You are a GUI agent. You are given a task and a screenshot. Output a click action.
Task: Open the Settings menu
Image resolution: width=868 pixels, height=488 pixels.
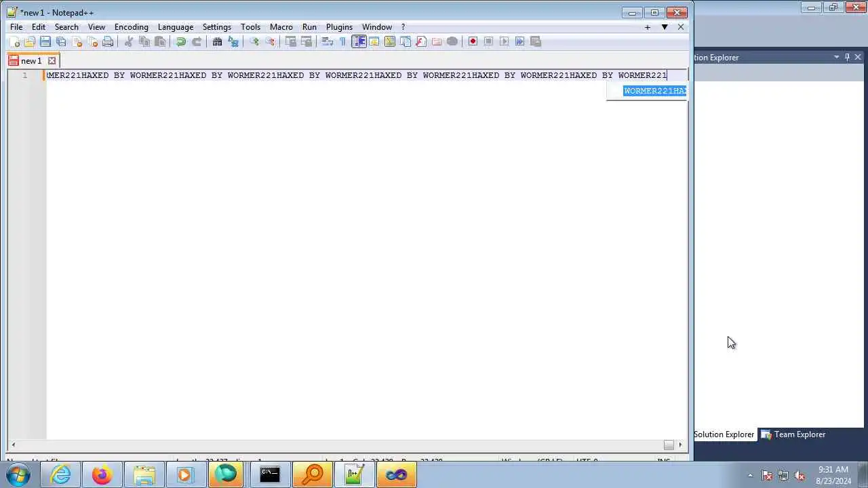(x=217, y=27)
